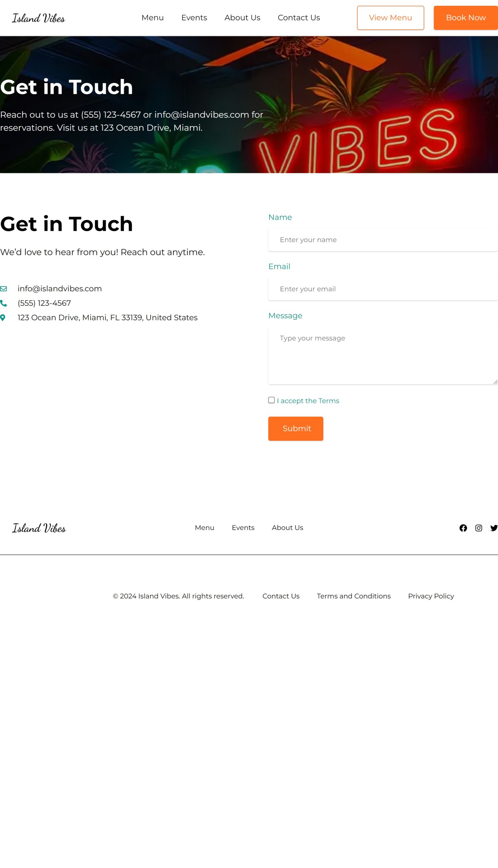Focus the Enter your name field
This screenshot has width=498, height=868.
click(x=383, y=240)
